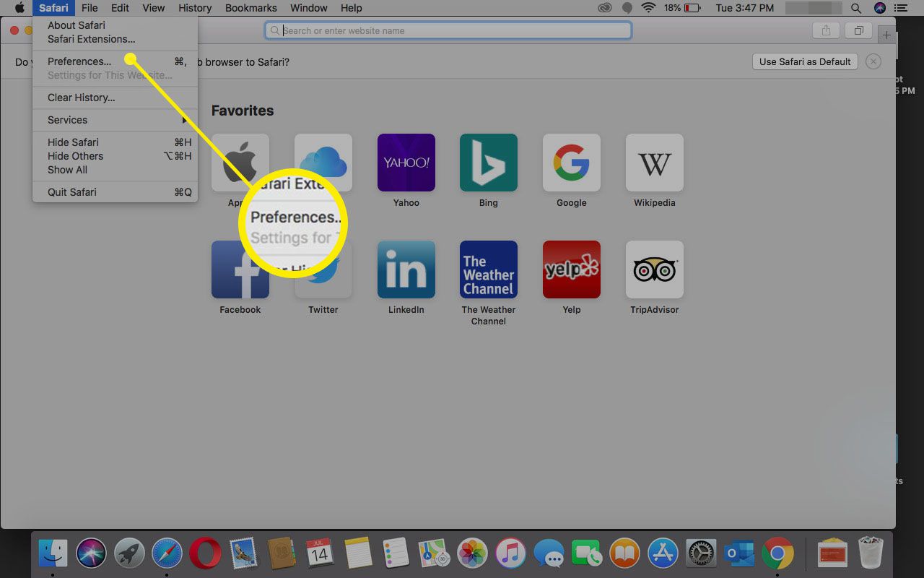This screenshot has width=924, height=578.
Task: Click the Tue 3:47 PM clock
Action: click(744, 8)
